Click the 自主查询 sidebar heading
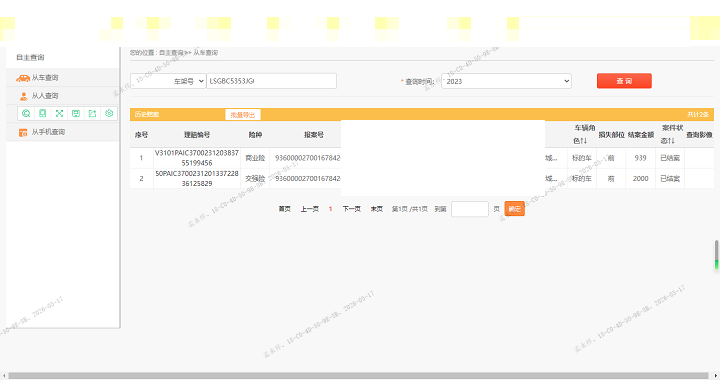This screenshot has width=720, height=380. pos(30,57)
